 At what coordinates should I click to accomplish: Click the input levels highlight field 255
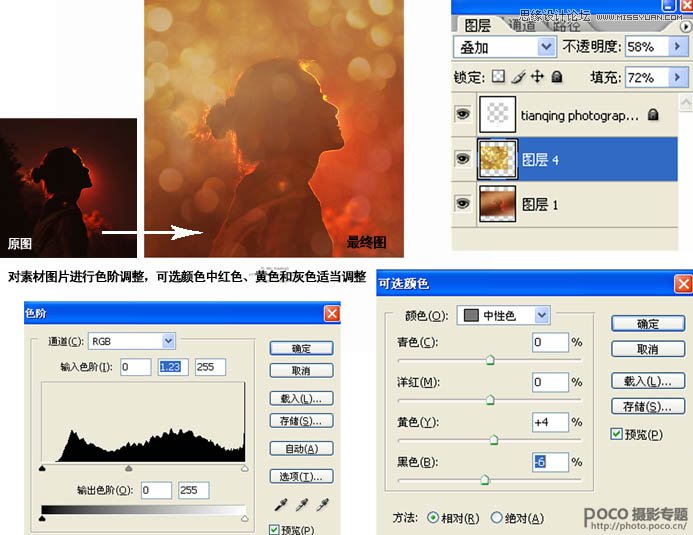210,367
